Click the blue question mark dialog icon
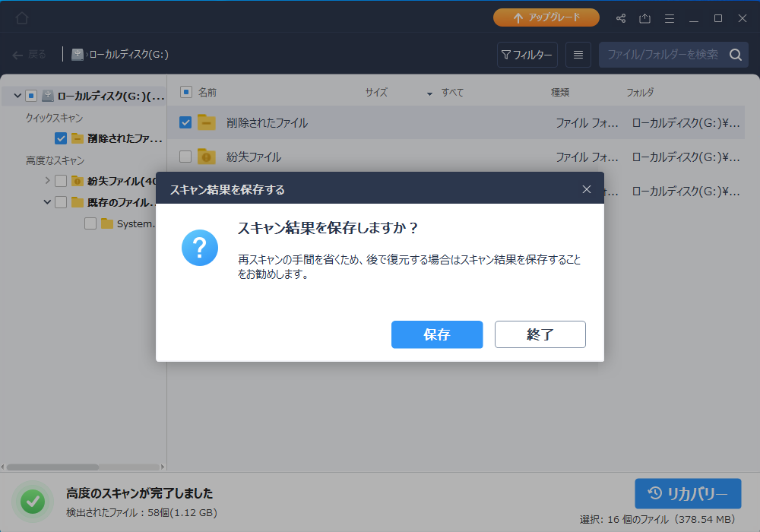Viewport: 760px width, 532px height. (x=200, y=248)
